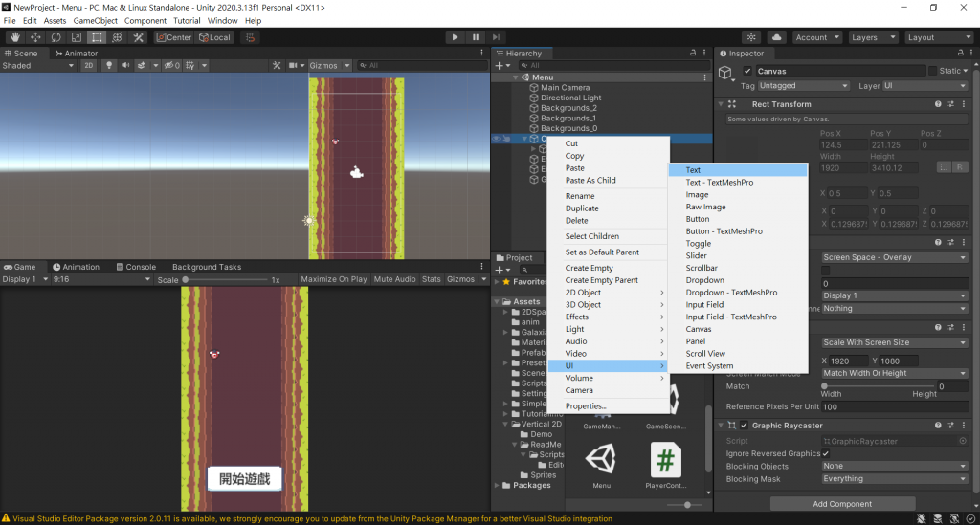This screenshot has width=980, height=525.
Task: Open Rect Transform help icon
Action: [x=938, y=104]
